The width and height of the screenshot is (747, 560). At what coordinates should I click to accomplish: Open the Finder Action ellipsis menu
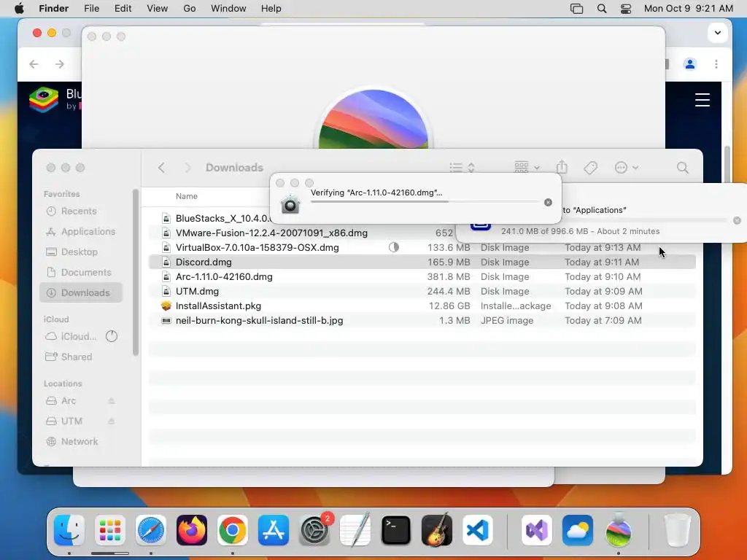pos(626,168)
